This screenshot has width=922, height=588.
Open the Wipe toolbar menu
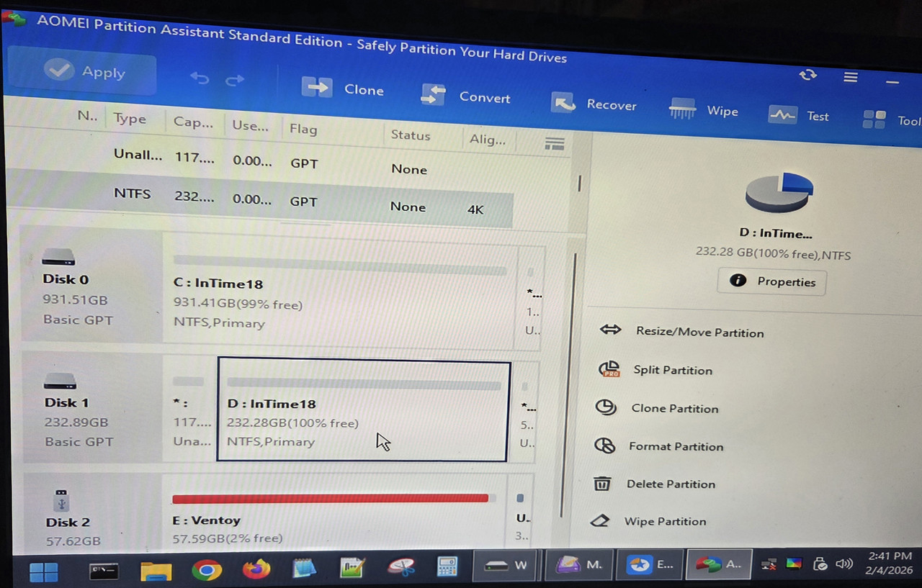coord(703,110)
